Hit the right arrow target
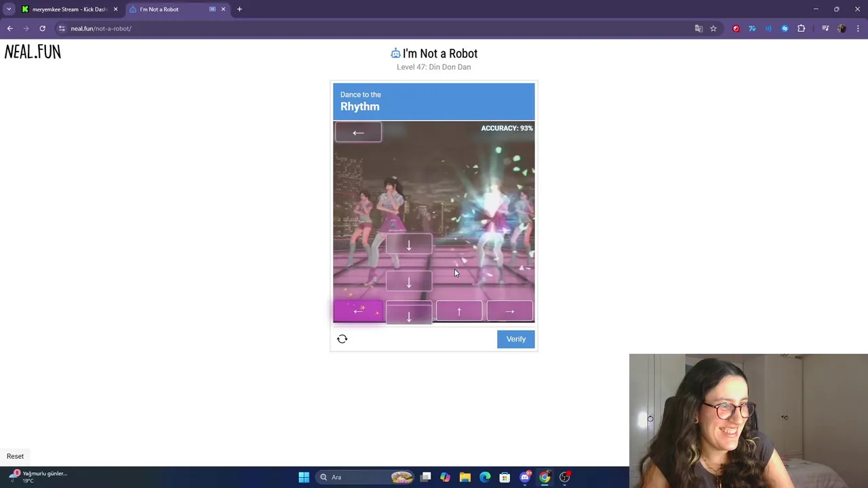Screen dimensions: 868x488 click(x=510, y=311)
